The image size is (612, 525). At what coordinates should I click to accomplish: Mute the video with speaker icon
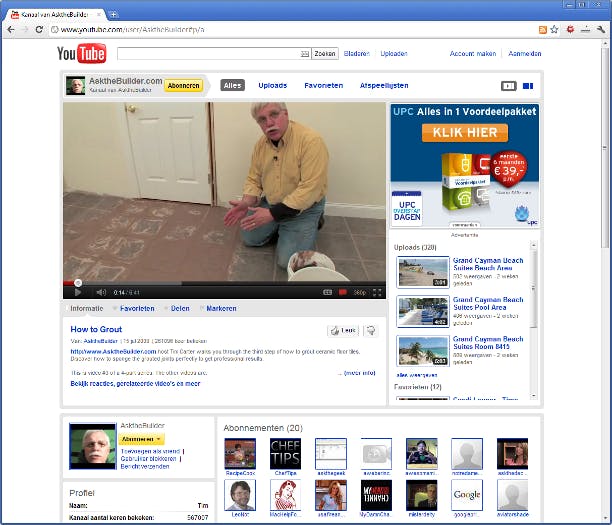tap(101, 292)
